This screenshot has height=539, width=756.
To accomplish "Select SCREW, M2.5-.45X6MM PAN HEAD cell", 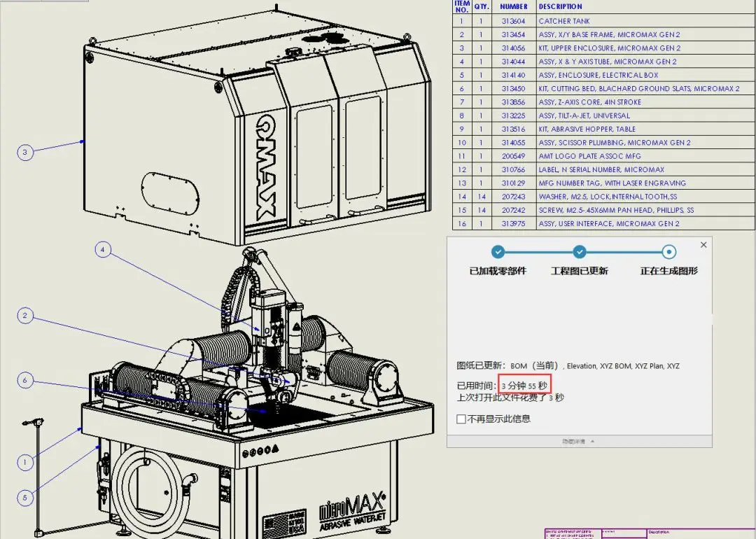I will (645, 210).
